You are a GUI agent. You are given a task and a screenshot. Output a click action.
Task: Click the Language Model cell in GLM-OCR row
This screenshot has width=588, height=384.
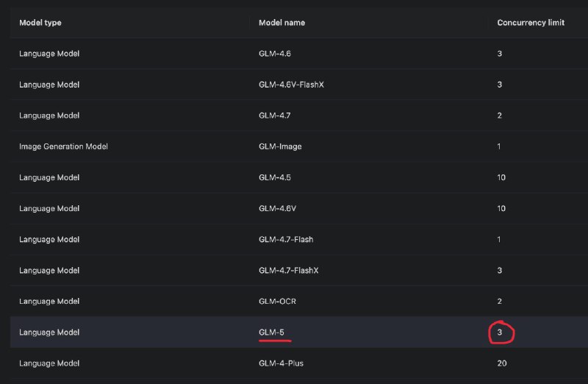(49, 301)
